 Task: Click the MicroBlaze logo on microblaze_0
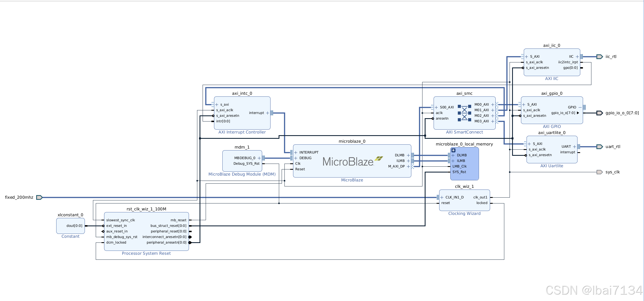pyautogui.click(x=352, y=161)
